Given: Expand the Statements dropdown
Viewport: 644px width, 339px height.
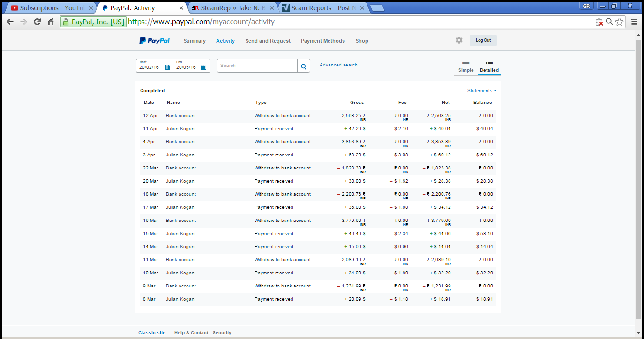Looking at the screenshot, I should tap(481, 91).
